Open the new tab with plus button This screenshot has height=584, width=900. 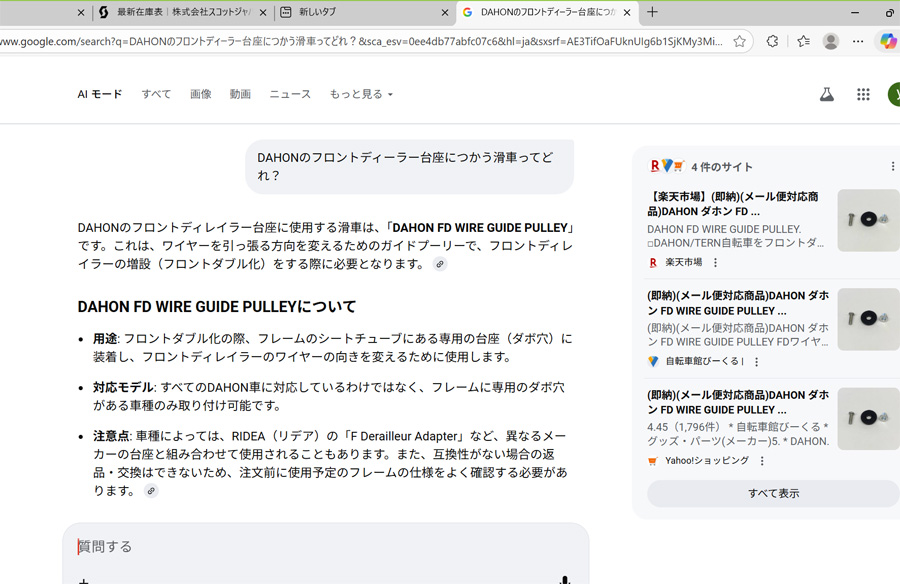(x=653, y=12)
